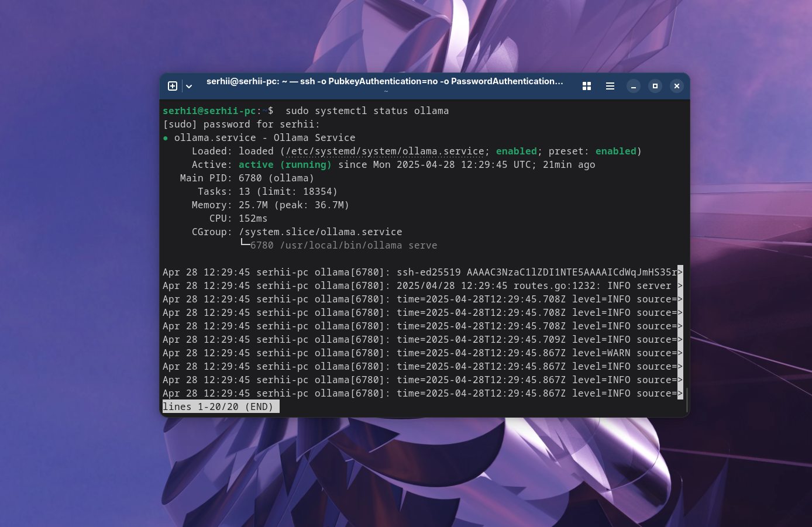Click the serhii@serhii-pc shell prompt
This screenshot has width=812, height=527.
click(x=209, y=111)
